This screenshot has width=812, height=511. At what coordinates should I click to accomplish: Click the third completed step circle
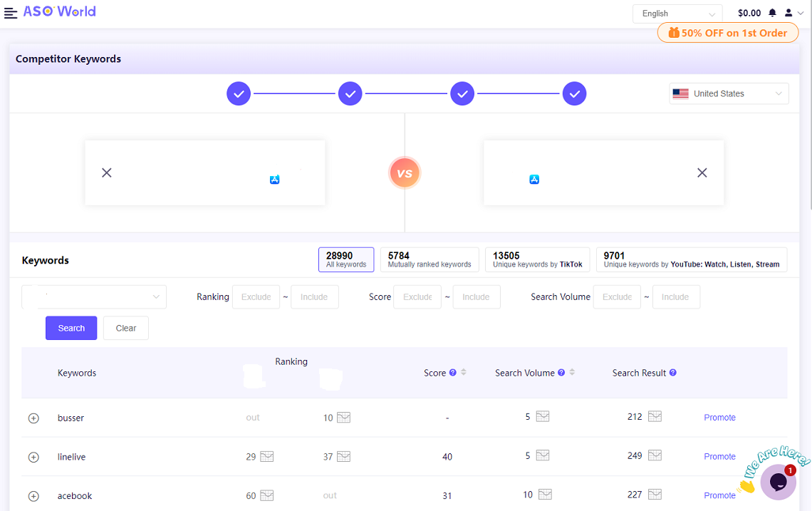(462, 94)
